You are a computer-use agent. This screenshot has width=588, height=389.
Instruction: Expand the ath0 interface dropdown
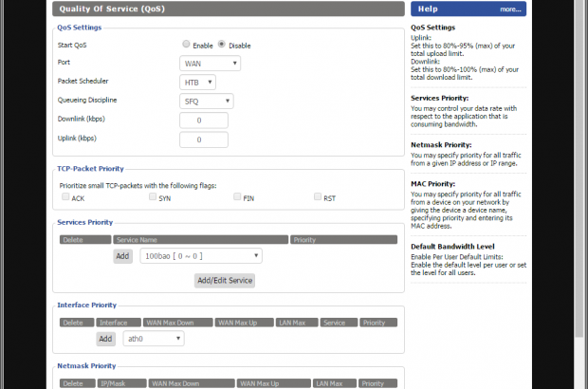click(153, 339)
